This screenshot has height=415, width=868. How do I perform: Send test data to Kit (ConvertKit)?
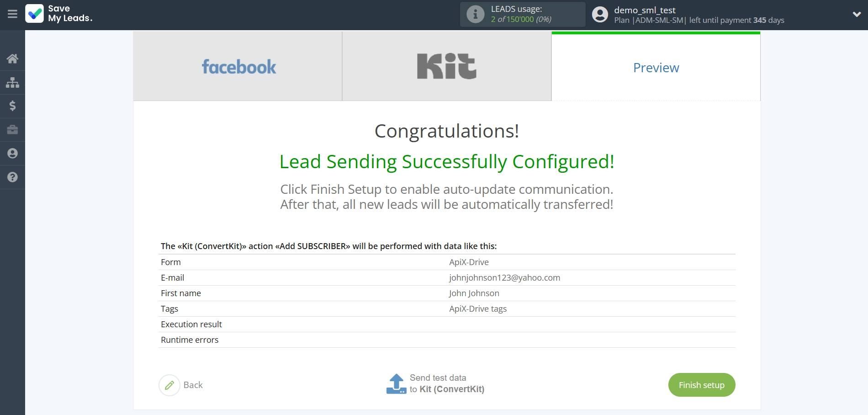click(446, 383)
